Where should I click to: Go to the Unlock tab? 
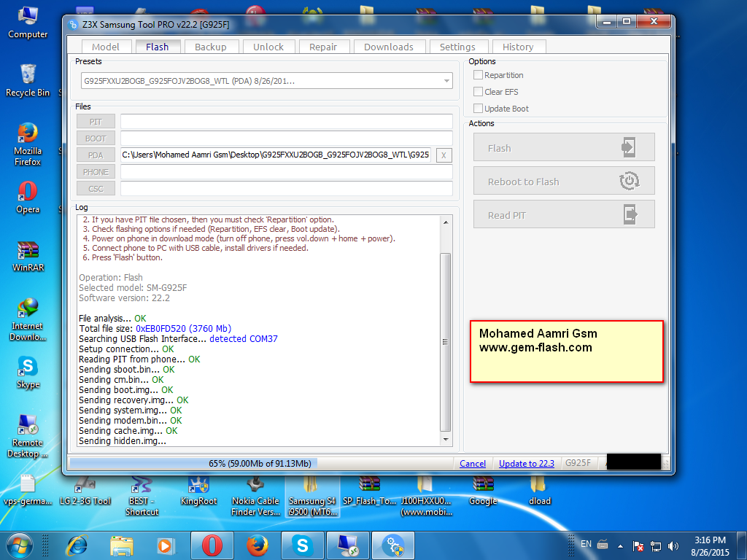point(268,47)
